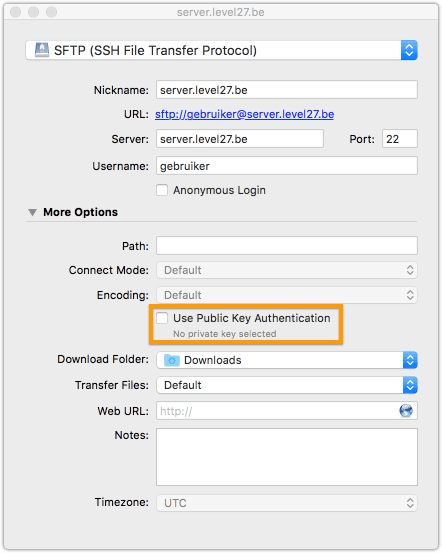Open the Timezone UTC dropdown
442x553 pixels.
click(287, 503)
